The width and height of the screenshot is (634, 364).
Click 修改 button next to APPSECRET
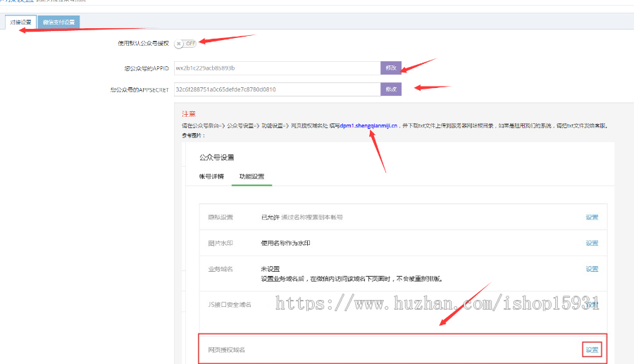click(391, 89)
